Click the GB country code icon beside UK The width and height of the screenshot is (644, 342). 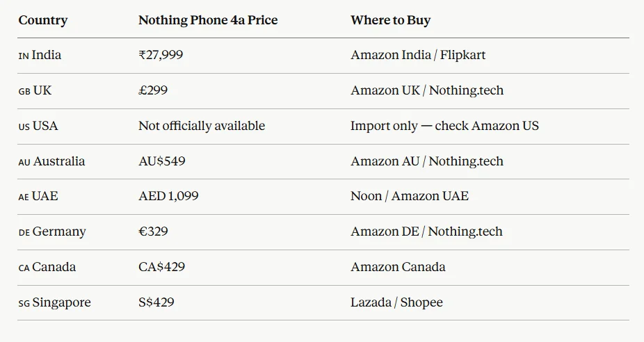pyautogui.click(x=24, y=91)
